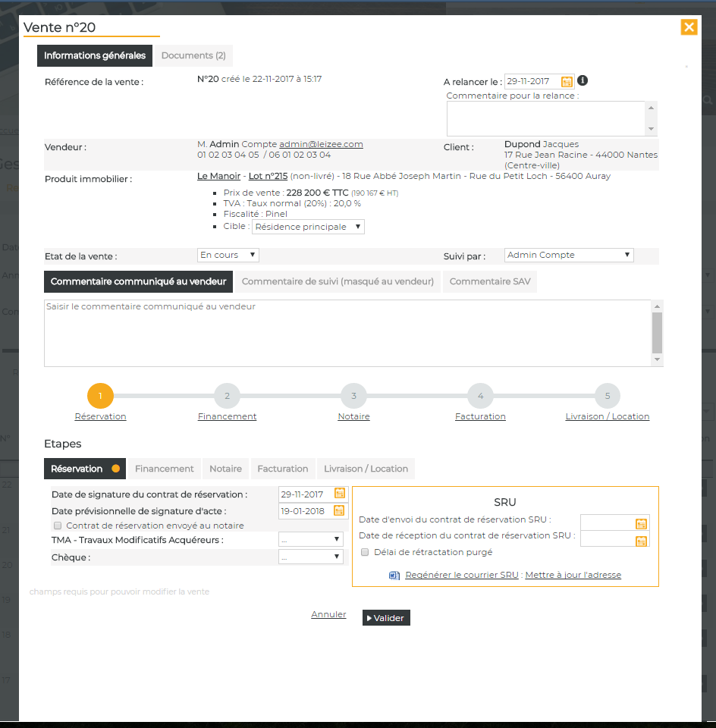Close the Vente n°20 dialog with orange X
This screenshot has width=716, height=728.
(x=689, y=27)
